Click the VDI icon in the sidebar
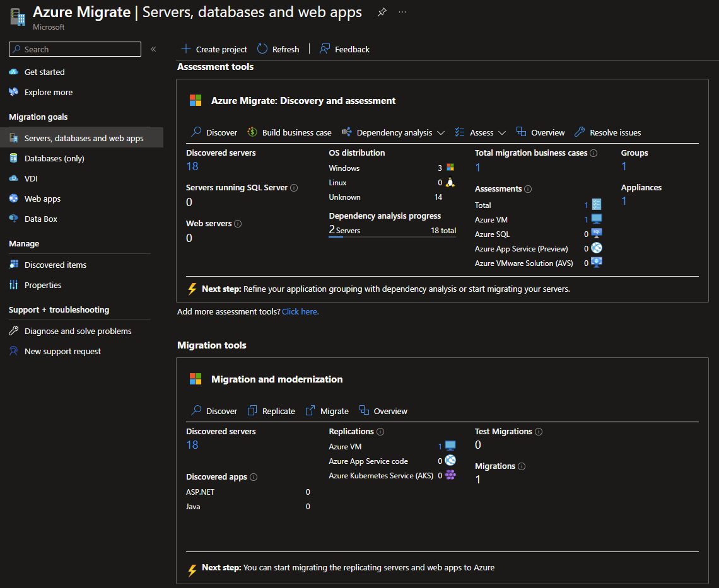The width and height of the screenshot is (719, 588). [x=14, y=178]
